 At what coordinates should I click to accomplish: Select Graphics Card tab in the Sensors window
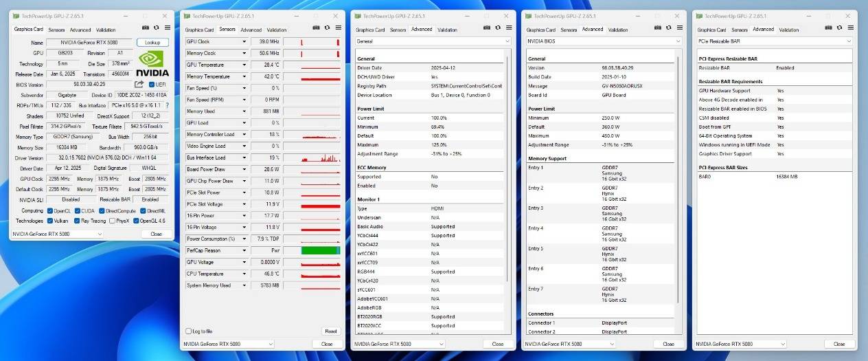(199, 30)
